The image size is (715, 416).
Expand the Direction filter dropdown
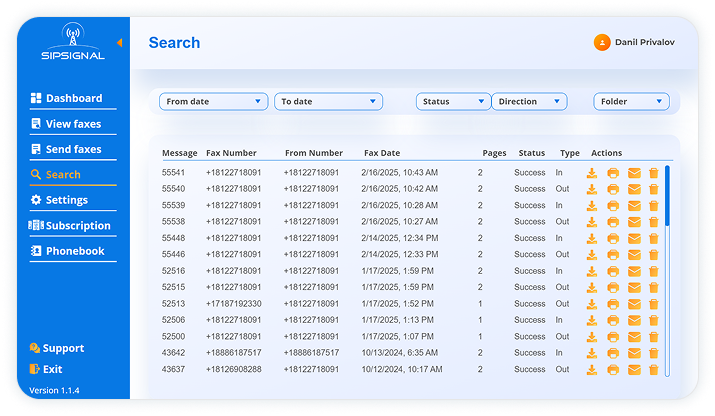point(529,101)
